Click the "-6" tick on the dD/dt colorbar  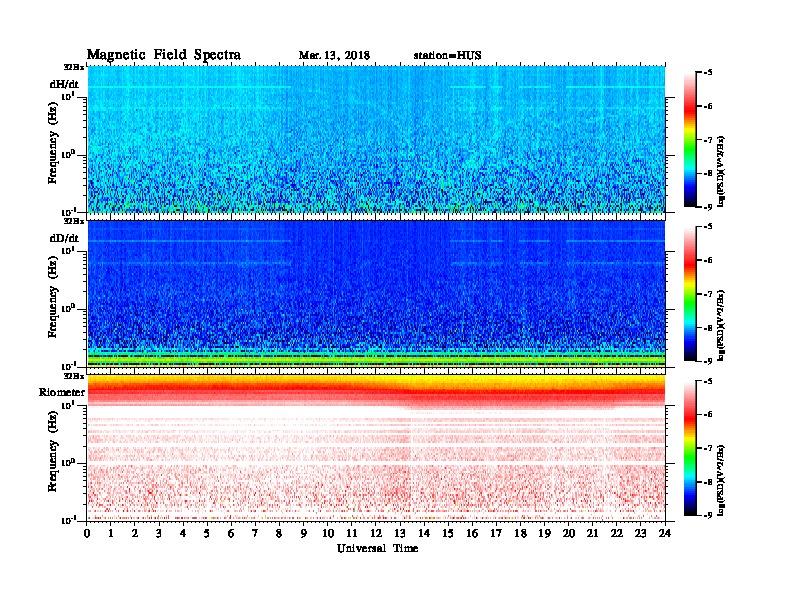click(x=708, y=261)
